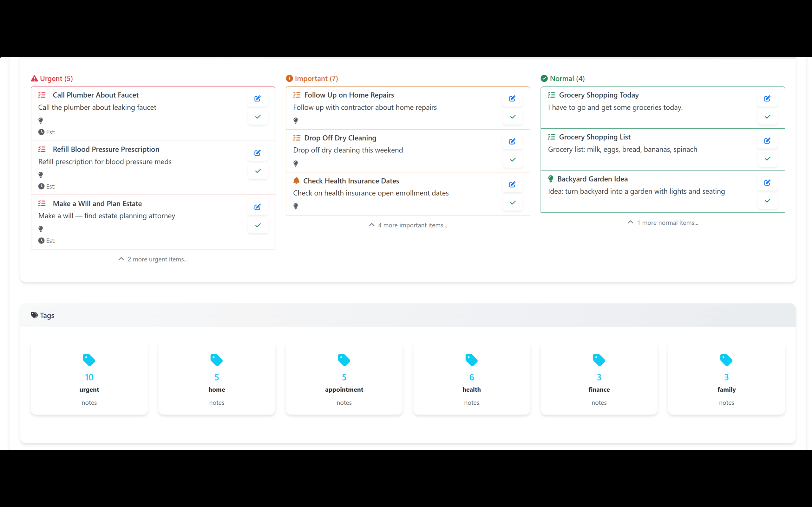Mark Check Health Insurance Dates as done
Screen dimensions: 812x507
coord(513,202)
